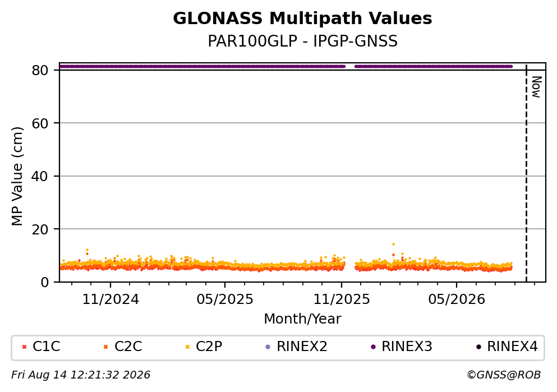Image resolution: width=557 pixels, height=392 pixels.
Task: Click the y-axis tick label '60'
Action: tap(40, 123)
